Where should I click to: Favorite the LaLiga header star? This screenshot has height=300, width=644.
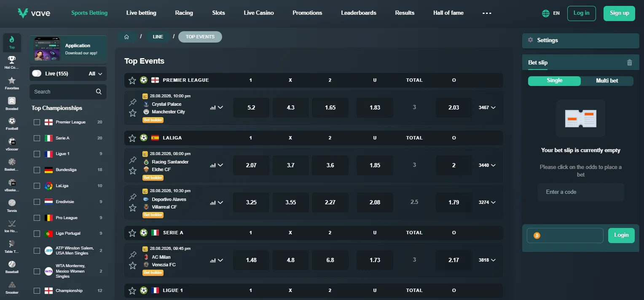[x=132, y=138]
